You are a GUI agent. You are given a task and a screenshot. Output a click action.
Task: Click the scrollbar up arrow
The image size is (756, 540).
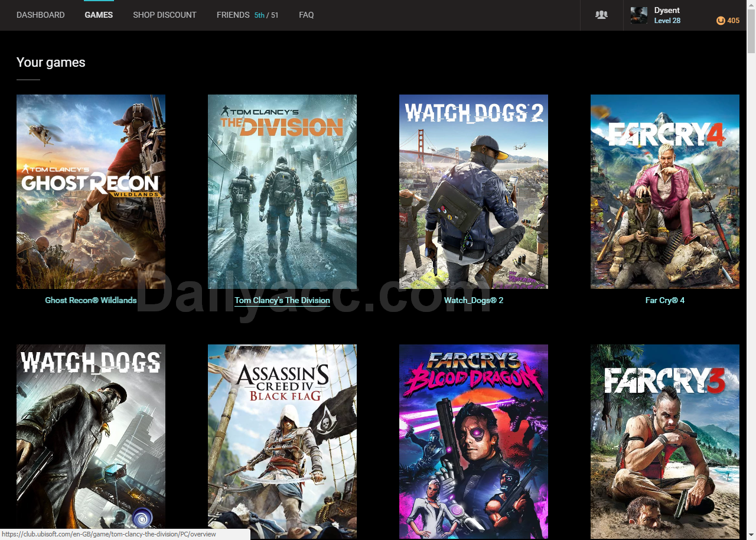[751, 5]
